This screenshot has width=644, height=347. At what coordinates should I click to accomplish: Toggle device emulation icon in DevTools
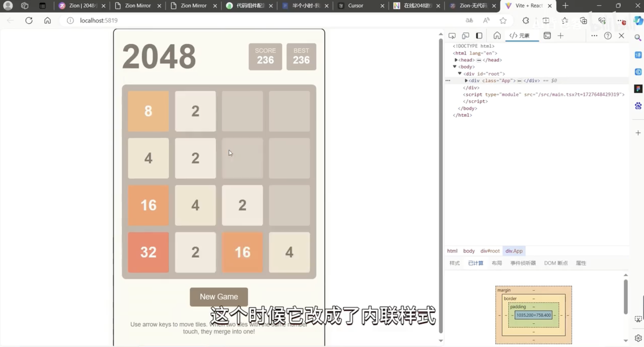[465, 36]
